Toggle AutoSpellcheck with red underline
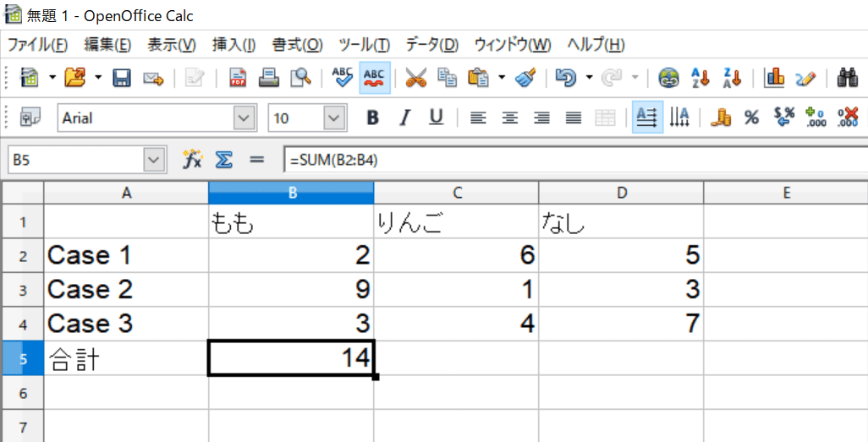The image size is (868, 442). click(374, 78)
